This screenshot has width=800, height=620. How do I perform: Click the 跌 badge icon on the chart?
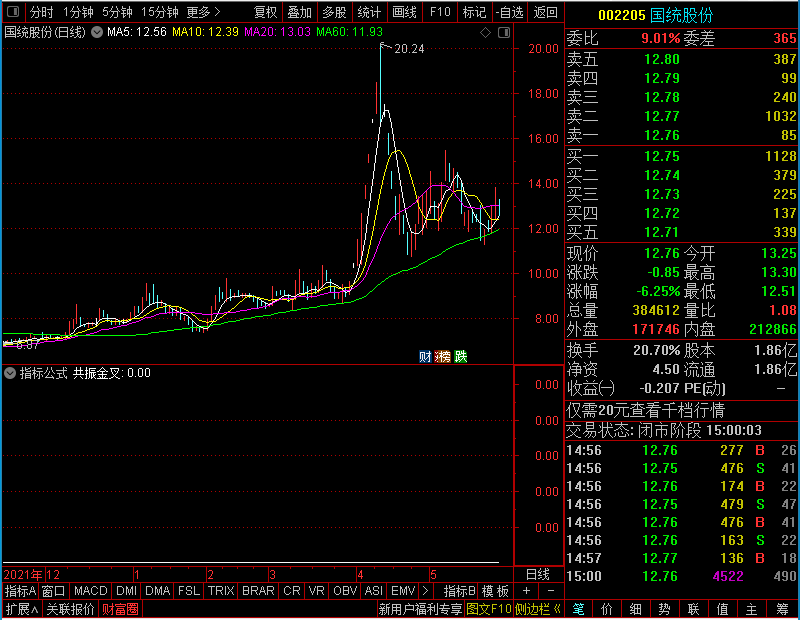pyautogui.click(x=461, y=356)
